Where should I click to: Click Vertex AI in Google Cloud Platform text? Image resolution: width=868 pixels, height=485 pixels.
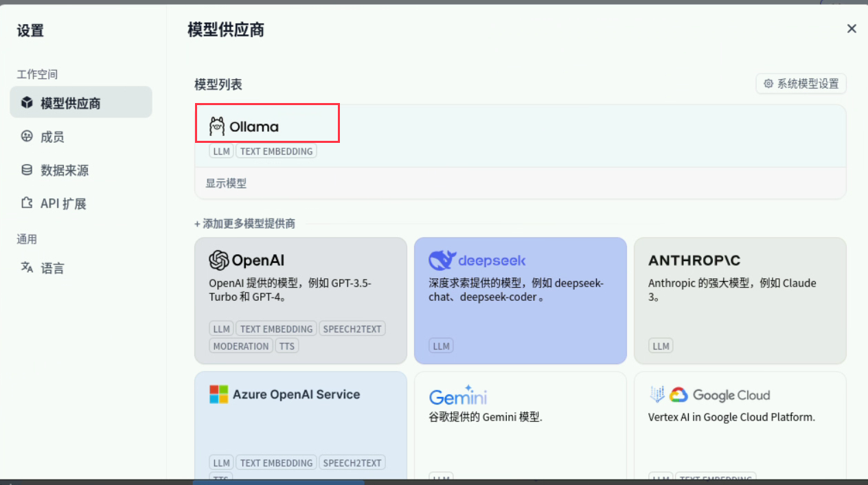731,417
